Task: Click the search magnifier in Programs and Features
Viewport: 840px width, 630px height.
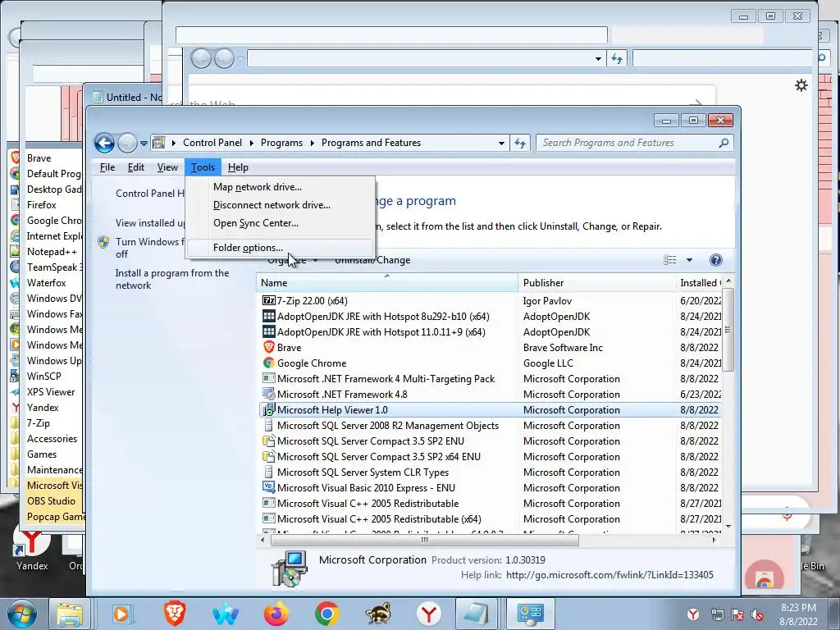Action: point(724,143)
